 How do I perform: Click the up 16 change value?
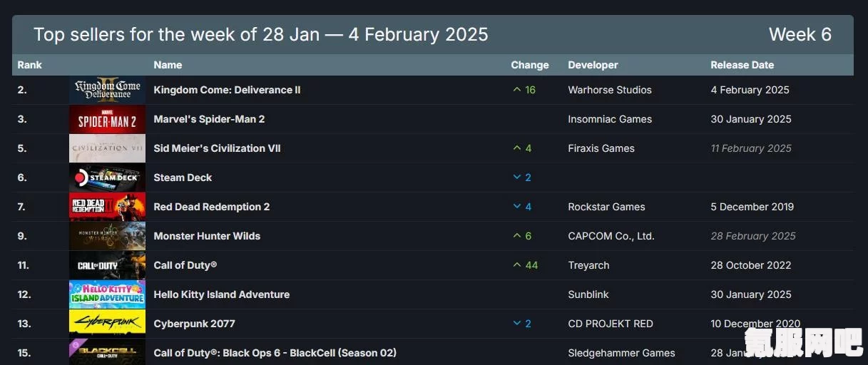click(x=524, y=90)
